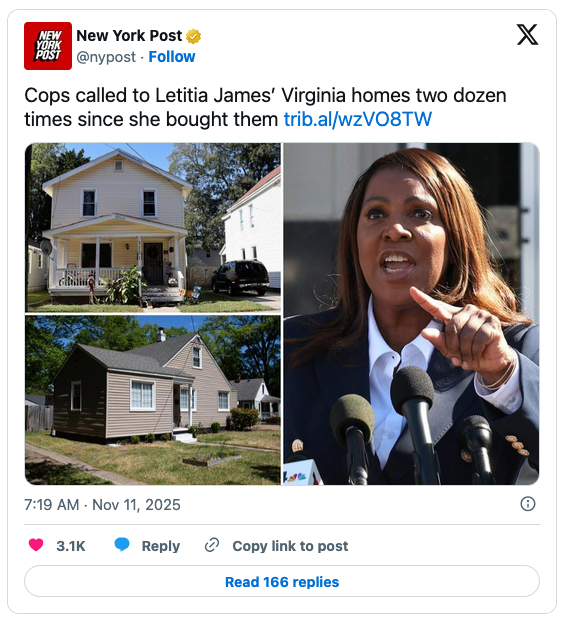View the yellow two-story house photo
Viewport: 567px width, 621px height.
point(153,228)
